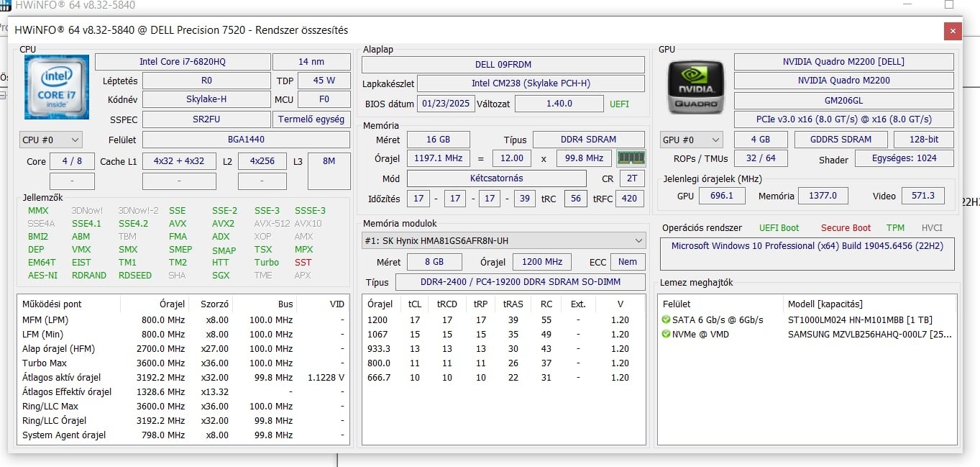The width and height of the screenshot is (980, 467).
Task: Click the NVIDIA Quadro logo image
Action: click(x=695, y=87)
